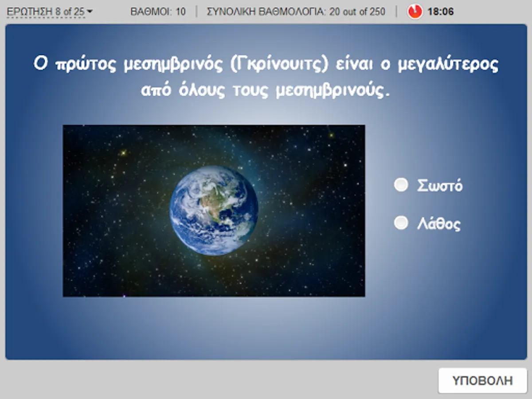
Task: Select the Σωστό radio button
Action: pos(401,185)
